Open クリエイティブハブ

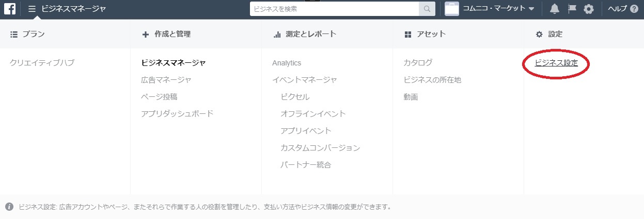point(42,63)
